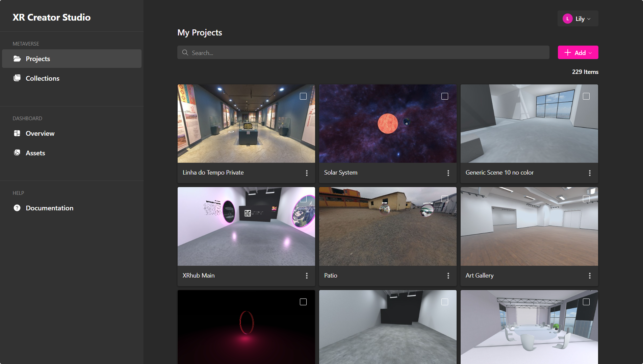Expand the Add dropdown chevron
Screen dimensions: 643x364
(590, 53)
